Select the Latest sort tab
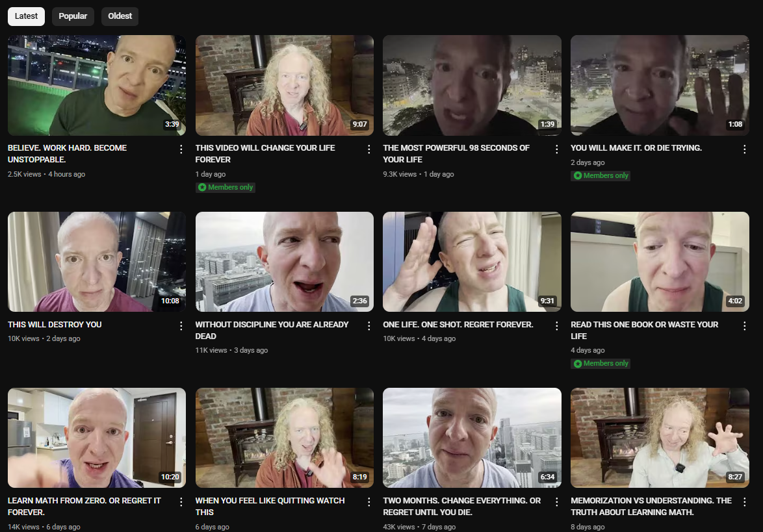This screenshot has width=763, height=532. point(26,16)
